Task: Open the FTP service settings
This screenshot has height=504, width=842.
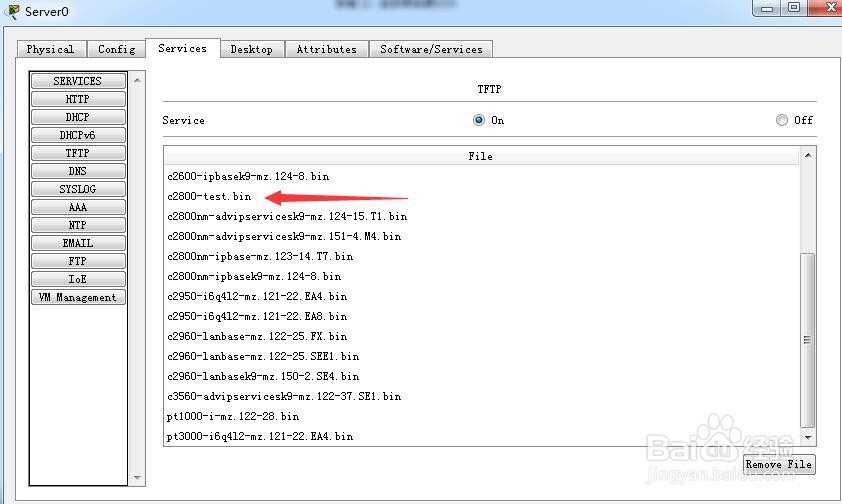Action: pyautogui.click(x=78, y=261)
